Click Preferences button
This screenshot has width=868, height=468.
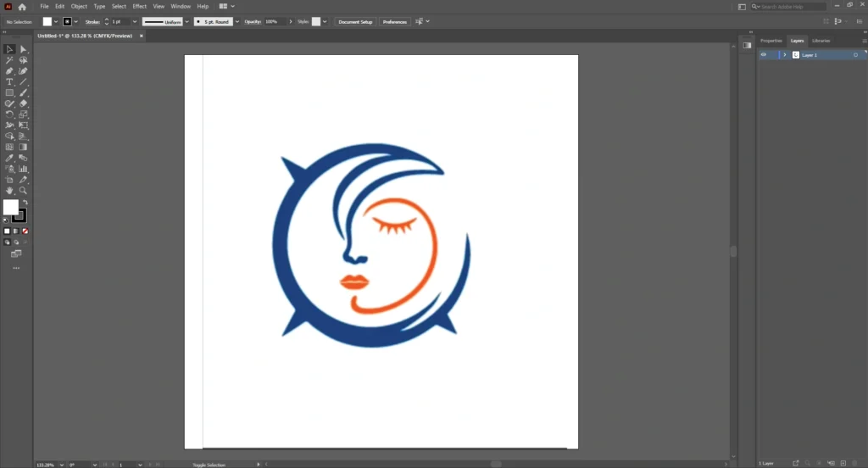pos(395,21)
